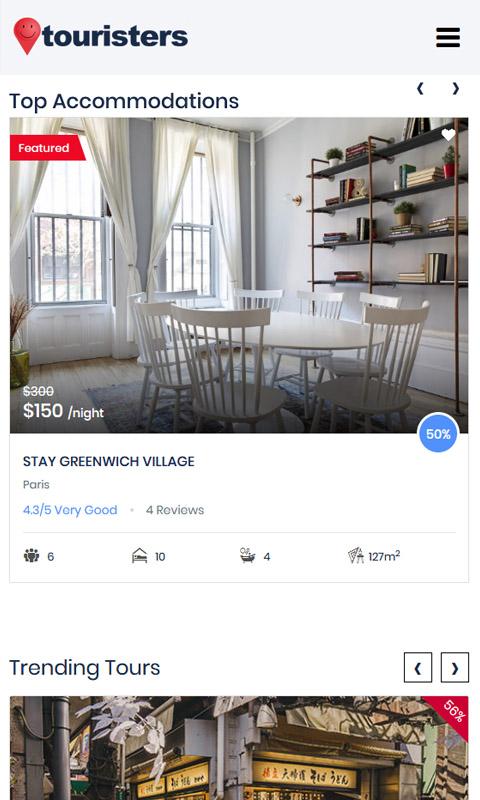Viewport: 480px width, 800px height.
Task: Open the Trending Tours street photo
Action: pyautogui.click(x=239, y=748)
